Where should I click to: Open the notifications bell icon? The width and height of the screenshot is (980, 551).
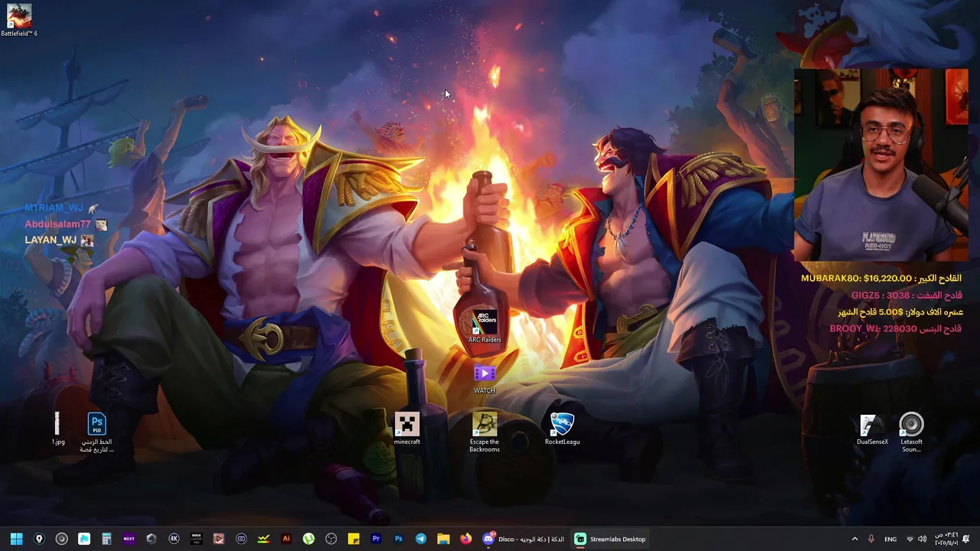(x=966, y=539)
